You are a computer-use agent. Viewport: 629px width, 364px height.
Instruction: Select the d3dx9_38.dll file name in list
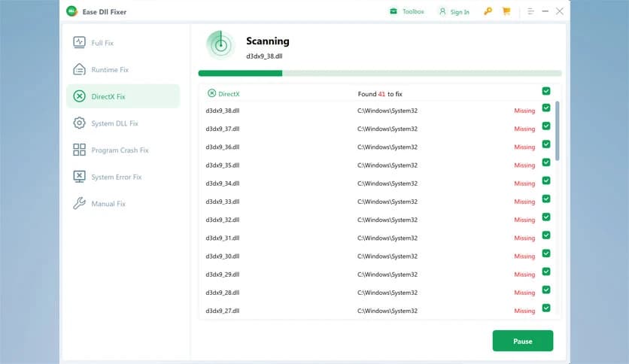[x=223, y=111]
